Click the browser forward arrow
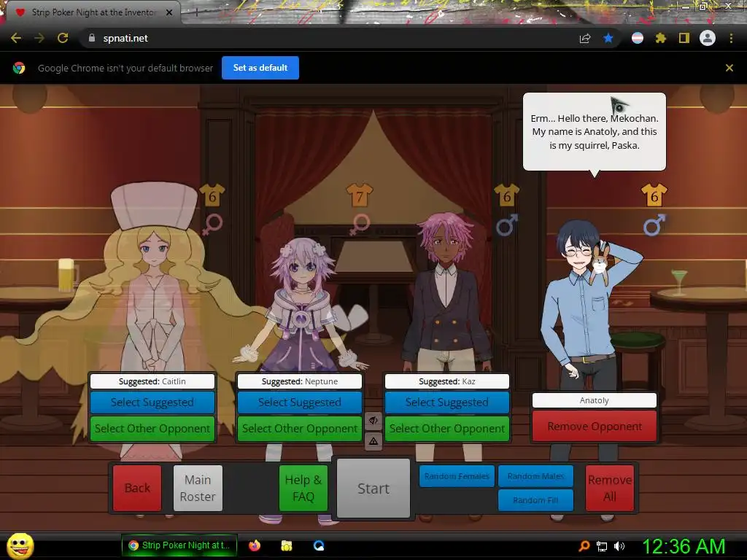 point(39,38)
